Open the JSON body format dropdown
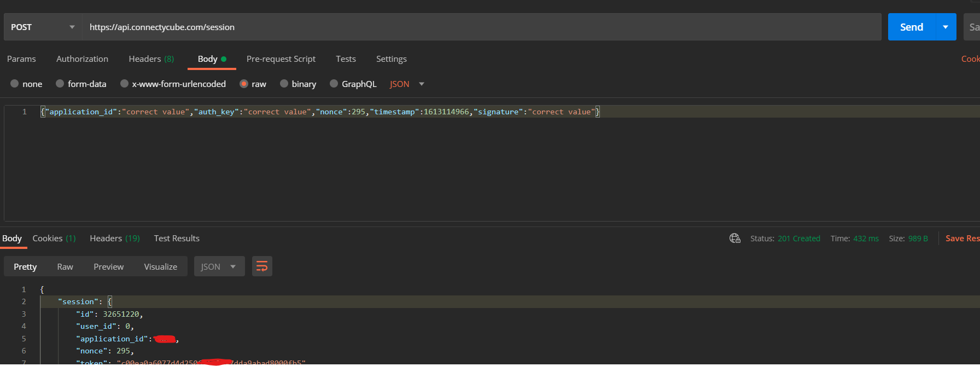This screenshot has height=366, width=980. tap(407, 84)
